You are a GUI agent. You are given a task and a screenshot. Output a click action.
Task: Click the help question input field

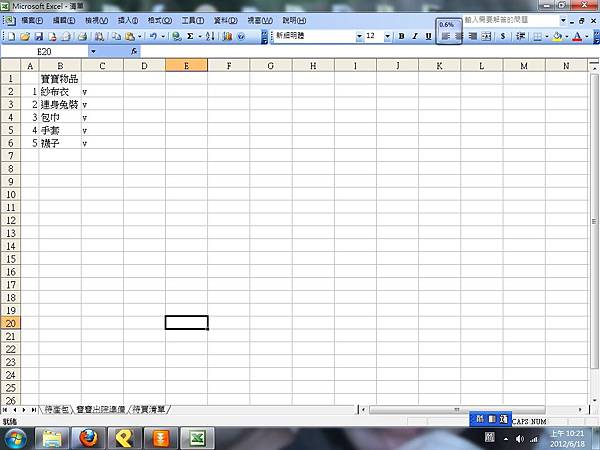click(511, 20)
